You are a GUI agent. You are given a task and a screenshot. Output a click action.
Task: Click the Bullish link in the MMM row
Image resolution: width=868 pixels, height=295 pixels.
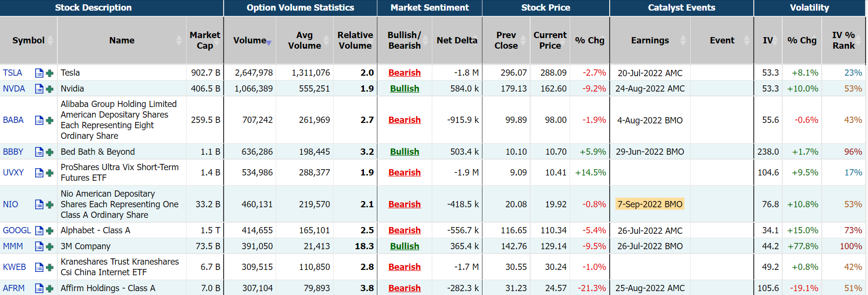(404, 246)
